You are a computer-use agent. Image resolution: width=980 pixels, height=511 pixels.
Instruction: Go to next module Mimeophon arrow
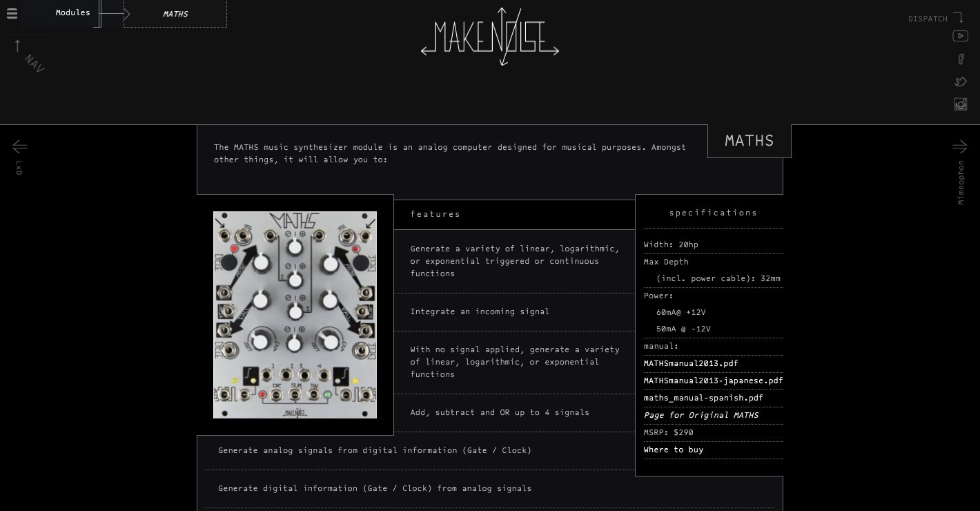[960, 146]
